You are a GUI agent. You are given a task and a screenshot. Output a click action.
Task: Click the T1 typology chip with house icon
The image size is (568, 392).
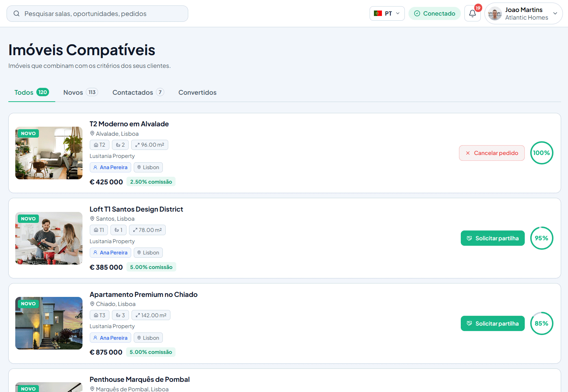coord(99,230)
